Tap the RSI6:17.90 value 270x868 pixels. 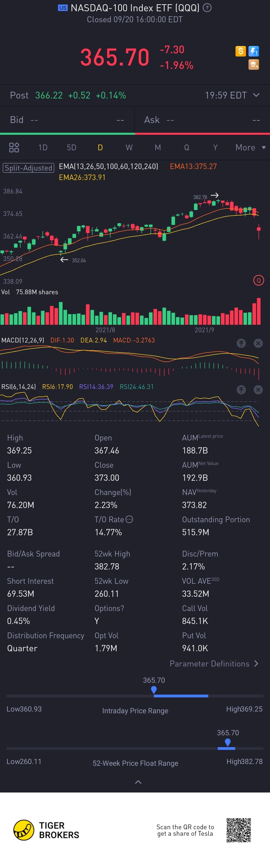click(x=57, y=387)
